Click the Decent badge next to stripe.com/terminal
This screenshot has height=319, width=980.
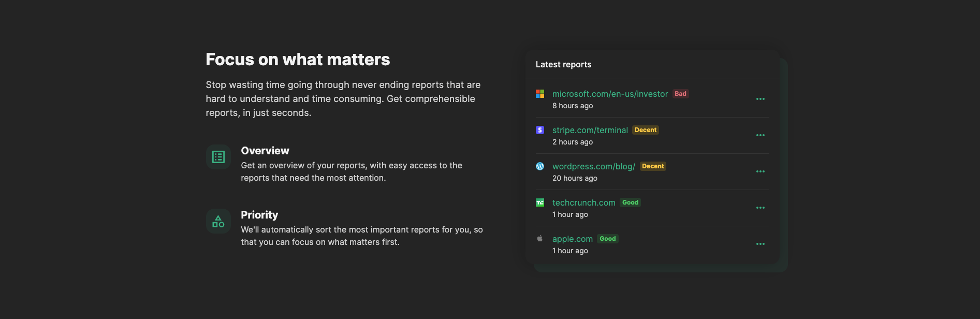click(x=646, y=130)
